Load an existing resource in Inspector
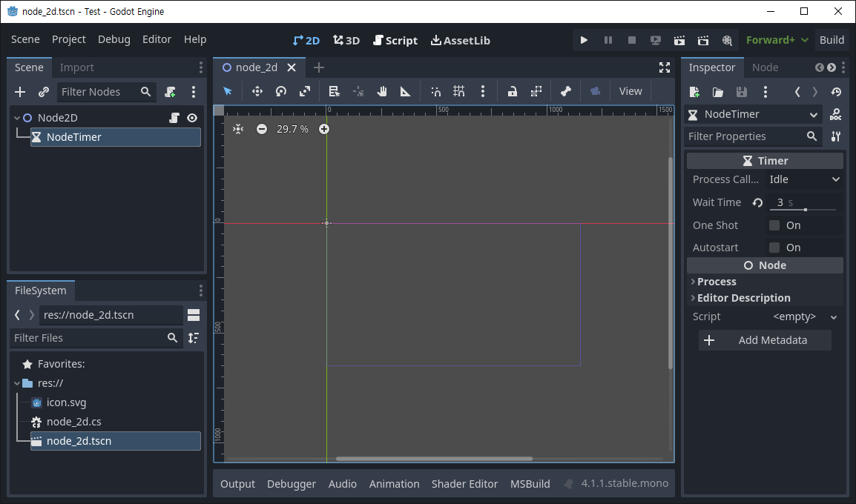Image resolution: width=856 pixels, height=504 pixels. pyautogui.click(x=718, y=92)
